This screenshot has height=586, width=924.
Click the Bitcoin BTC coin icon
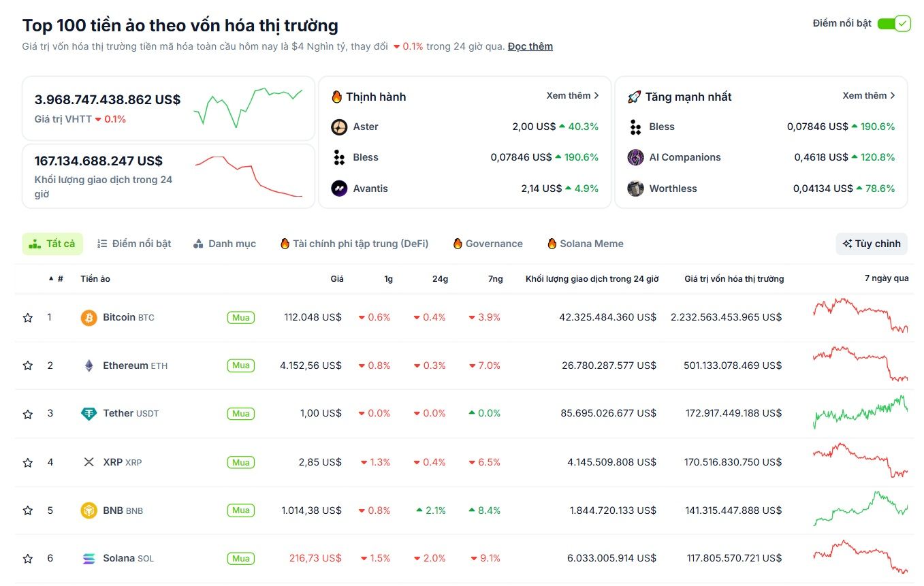(88, 317)
